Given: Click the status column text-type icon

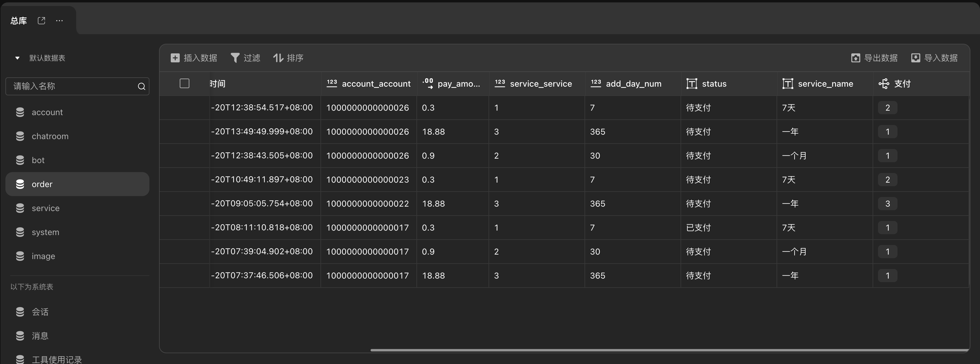Looking at the screenshot, I should (692, 84).
